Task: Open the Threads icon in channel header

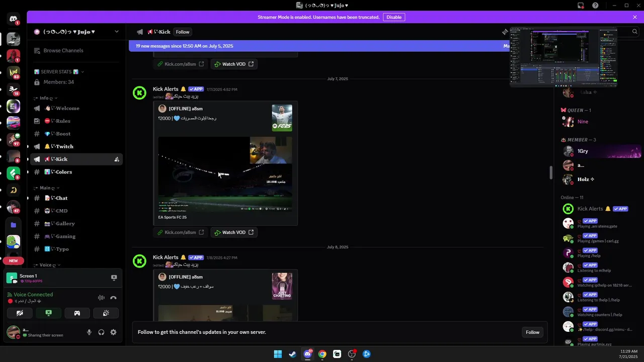Action: click(505, 32)
